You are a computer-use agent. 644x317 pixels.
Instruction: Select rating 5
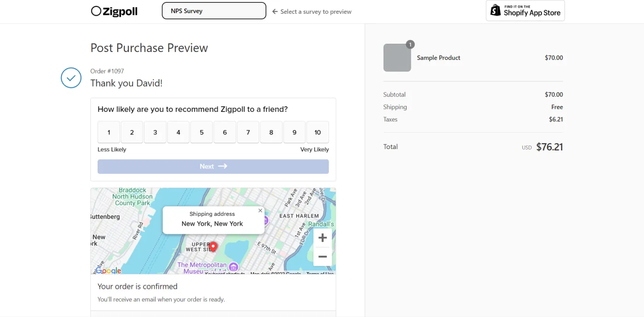pos(201,133)
